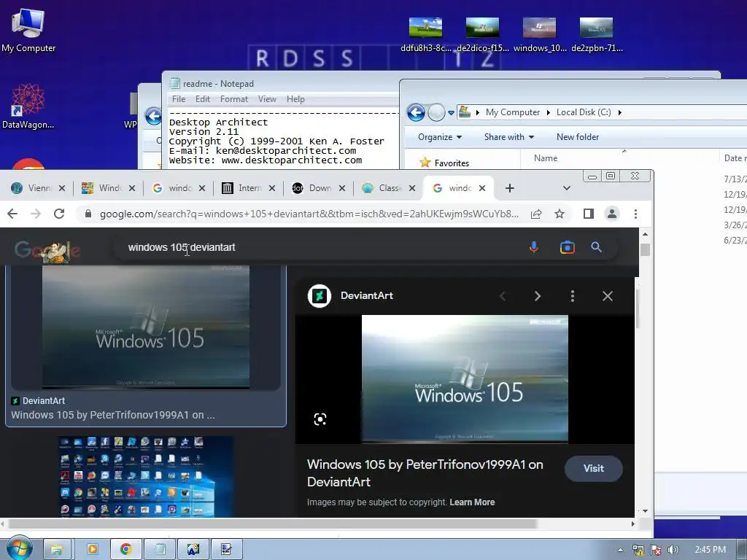Screen dimensions: 747x560
Task: Open Explorer recent locations dropdown arrow
Action: tap(451, 113)
